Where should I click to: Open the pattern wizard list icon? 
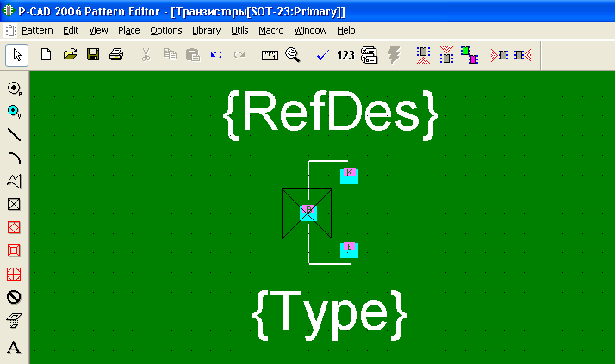(369, 55)
